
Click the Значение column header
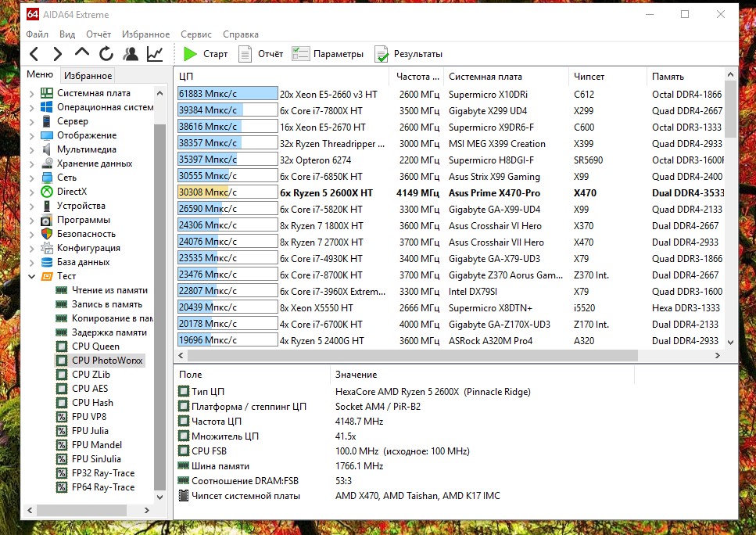482,375
